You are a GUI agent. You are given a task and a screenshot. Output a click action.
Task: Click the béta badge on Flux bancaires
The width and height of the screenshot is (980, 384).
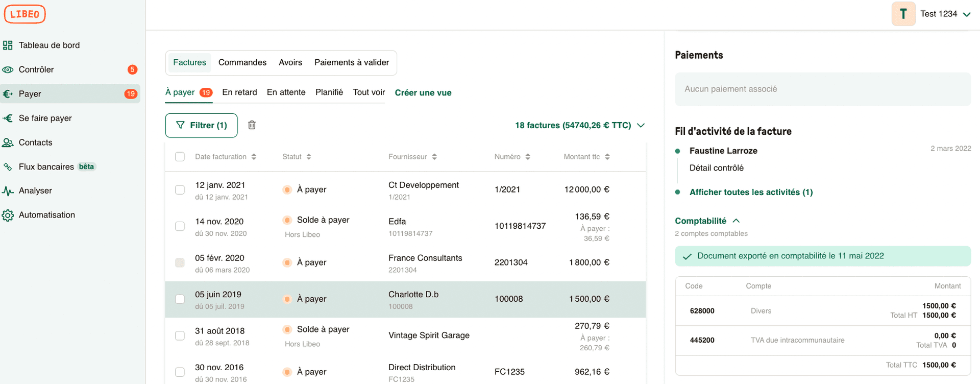pos(86,166)
